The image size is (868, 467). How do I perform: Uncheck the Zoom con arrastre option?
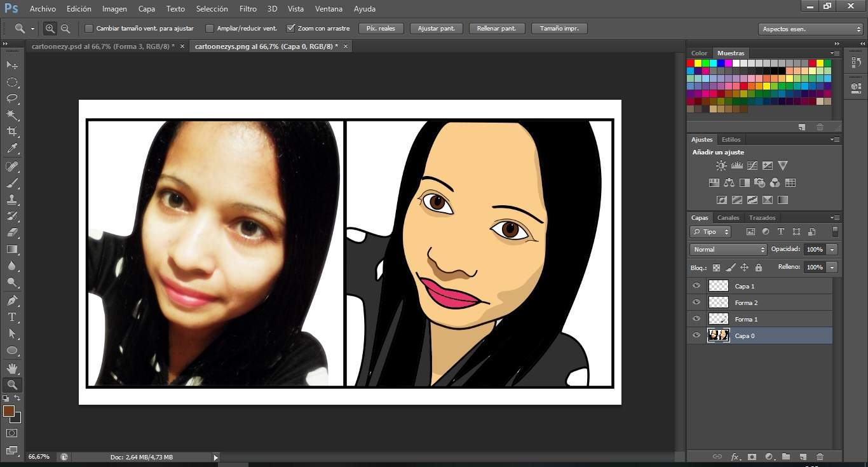291,29
